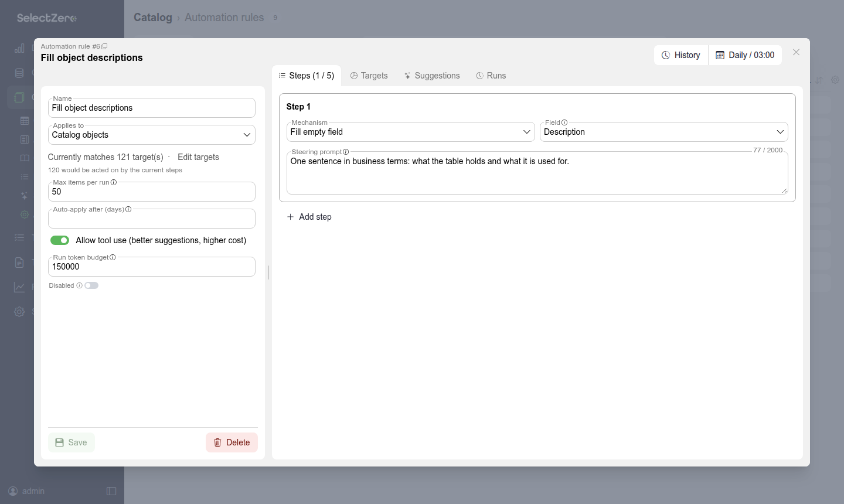Click the info icon beside the Disabled label

[79, 285]
